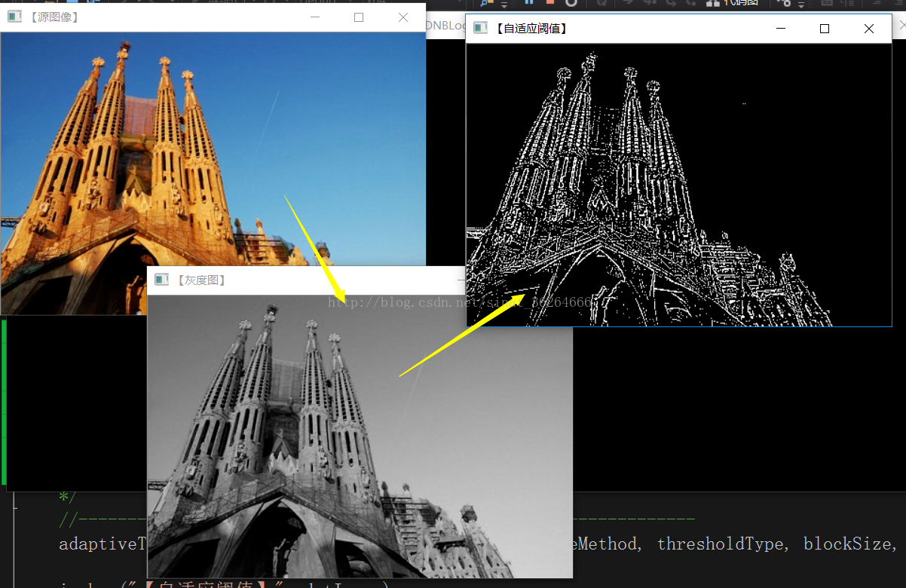
Task: Click the black-white edge image in 【自适应阈值】
Action: coord(678,185)
